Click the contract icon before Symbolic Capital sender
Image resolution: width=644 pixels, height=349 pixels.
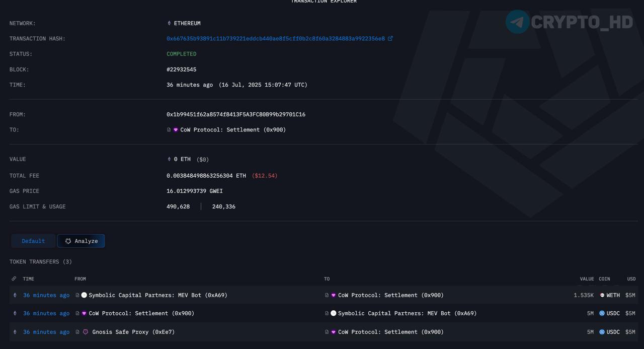[x=77, y=295]
